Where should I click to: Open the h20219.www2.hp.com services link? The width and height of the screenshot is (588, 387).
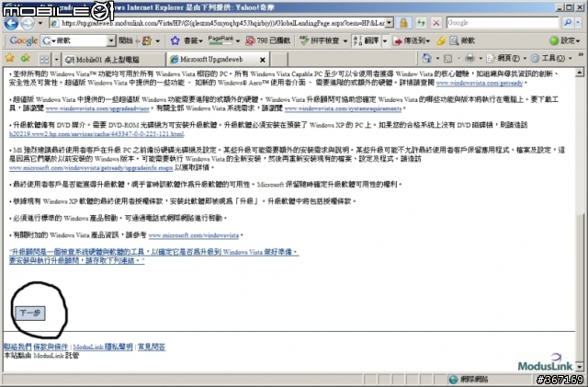point(96,133)
